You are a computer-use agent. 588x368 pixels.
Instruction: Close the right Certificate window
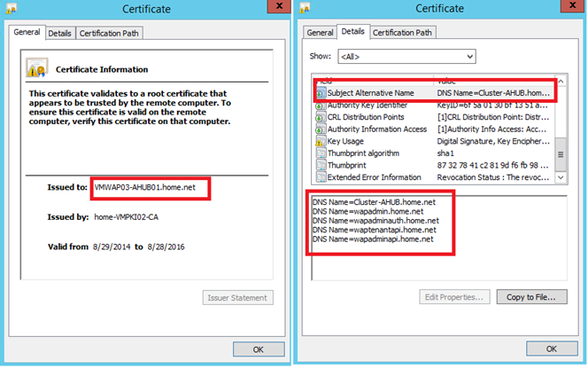[572, 5]
